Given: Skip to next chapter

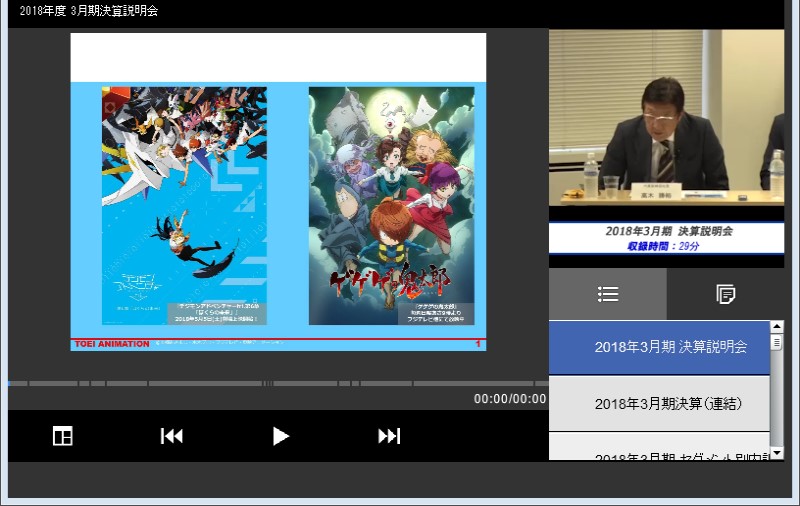Looking at the screenshot, I should [x=389, y=436].
